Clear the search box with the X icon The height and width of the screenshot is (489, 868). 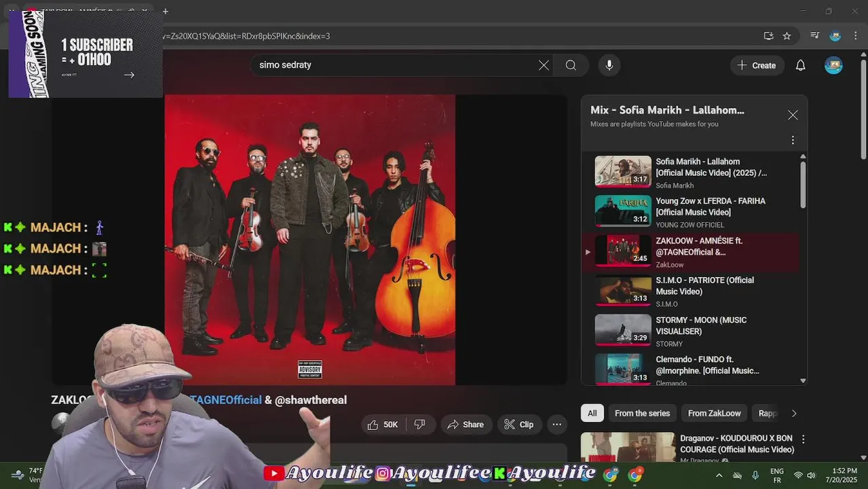coord(544,65)
